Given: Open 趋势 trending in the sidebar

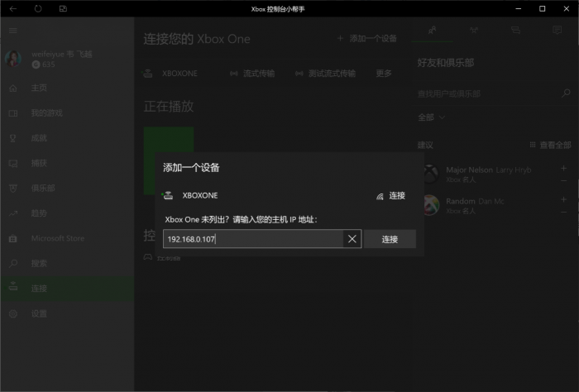Looking at the screenshot, I should pyautogui.click(x=67, y=213).
